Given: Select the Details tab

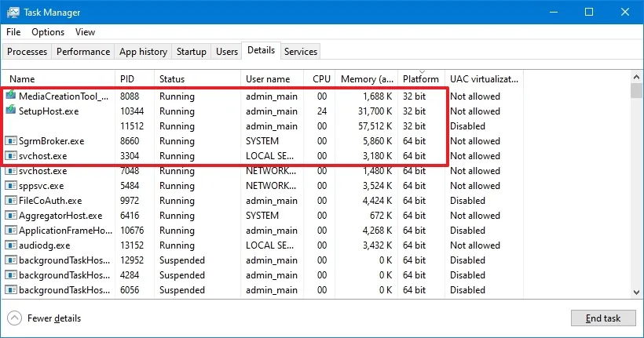Looking at the screenshot, I should (x=262, y=50).
